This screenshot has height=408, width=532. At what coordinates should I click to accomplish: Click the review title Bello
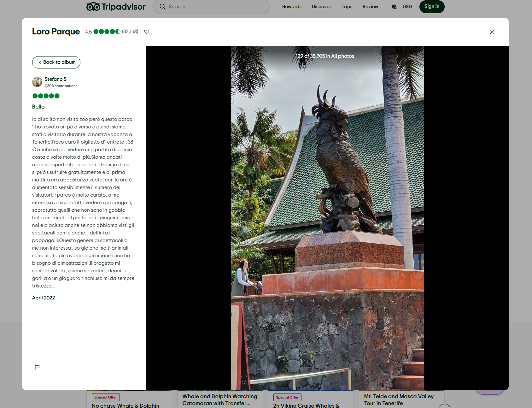[38, 107]
